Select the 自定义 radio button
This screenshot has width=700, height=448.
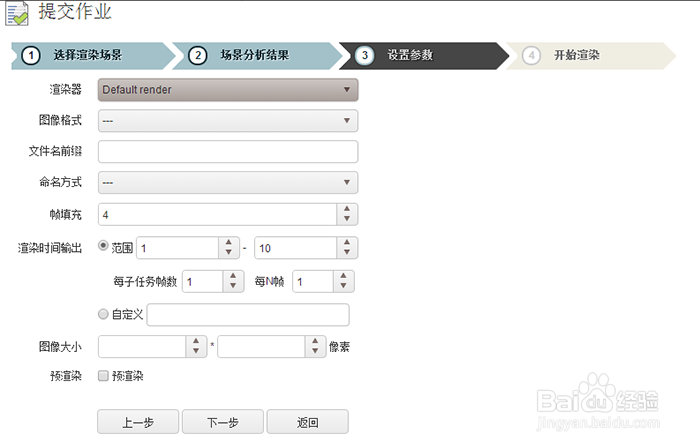[104, 314]
